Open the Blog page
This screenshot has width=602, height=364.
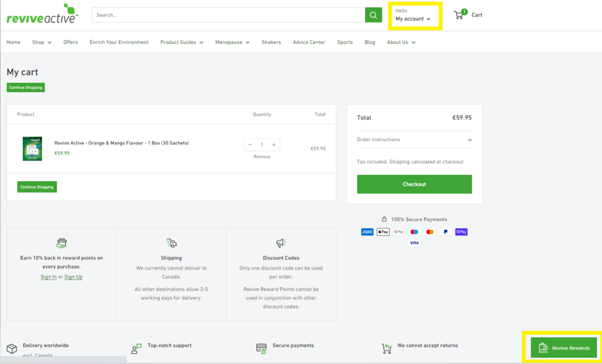370,42
